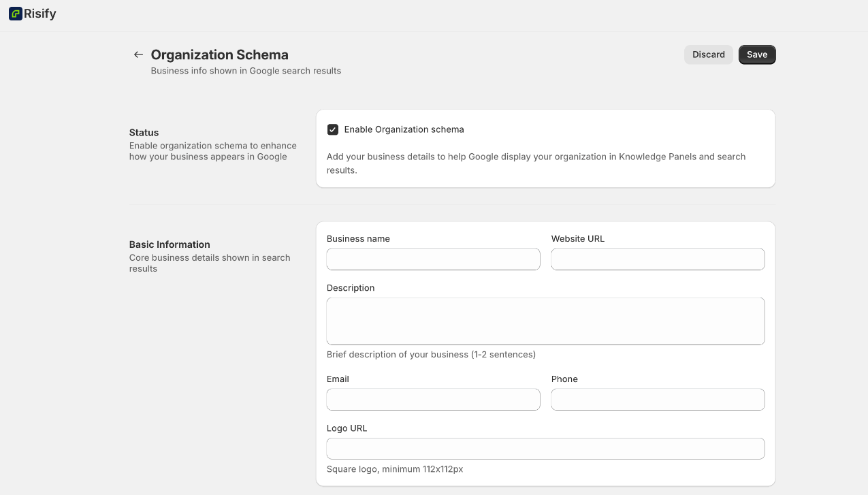Focus the Phone input field

pyautogui.click(x=658, y=400)
